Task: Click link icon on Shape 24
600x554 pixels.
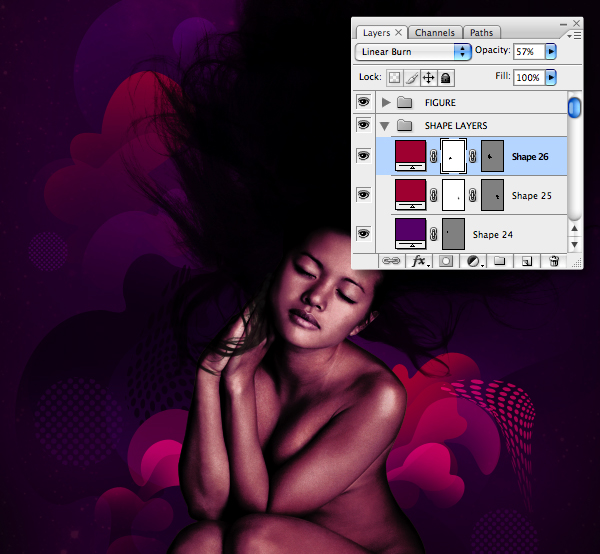Action: pos(434,234)
